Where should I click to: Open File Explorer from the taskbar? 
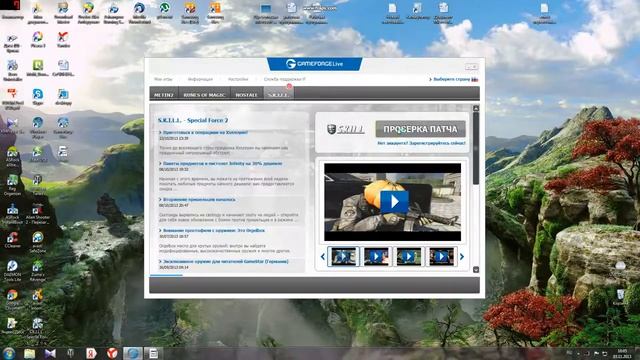[x=29, y=353]
